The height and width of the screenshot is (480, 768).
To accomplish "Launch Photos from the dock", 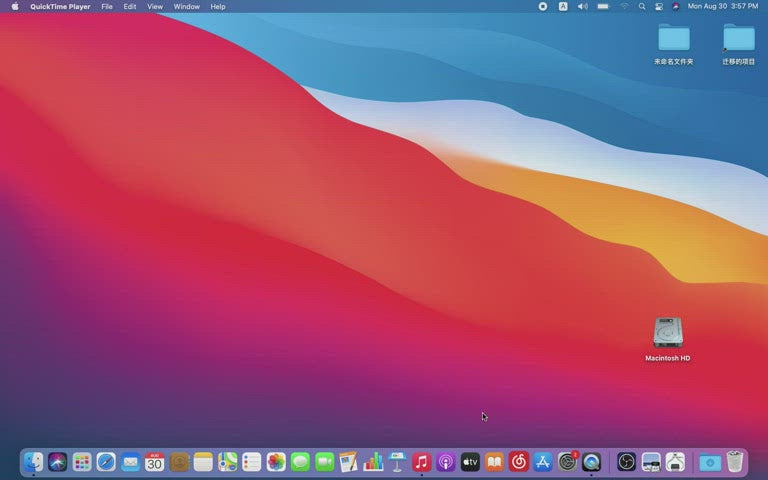I will [276, 462].
